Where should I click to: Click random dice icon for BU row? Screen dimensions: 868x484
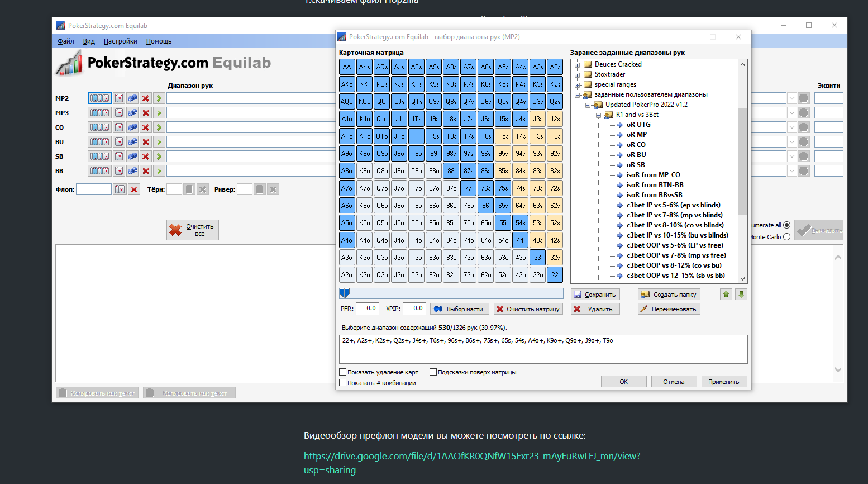pos(132,142)
